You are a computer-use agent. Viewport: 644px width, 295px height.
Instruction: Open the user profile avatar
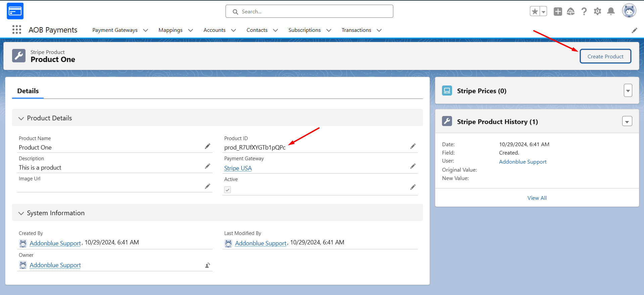[x=629, y=11]
